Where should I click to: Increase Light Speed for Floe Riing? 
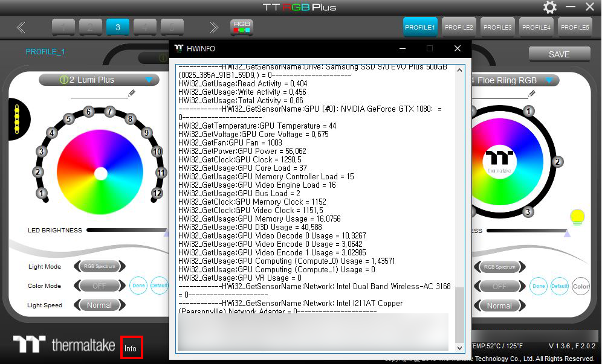pos(522,306)
